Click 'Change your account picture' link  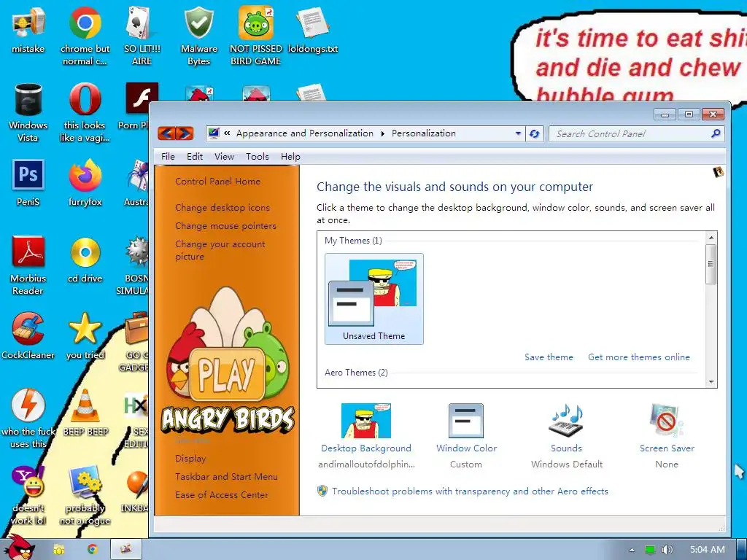220,250
